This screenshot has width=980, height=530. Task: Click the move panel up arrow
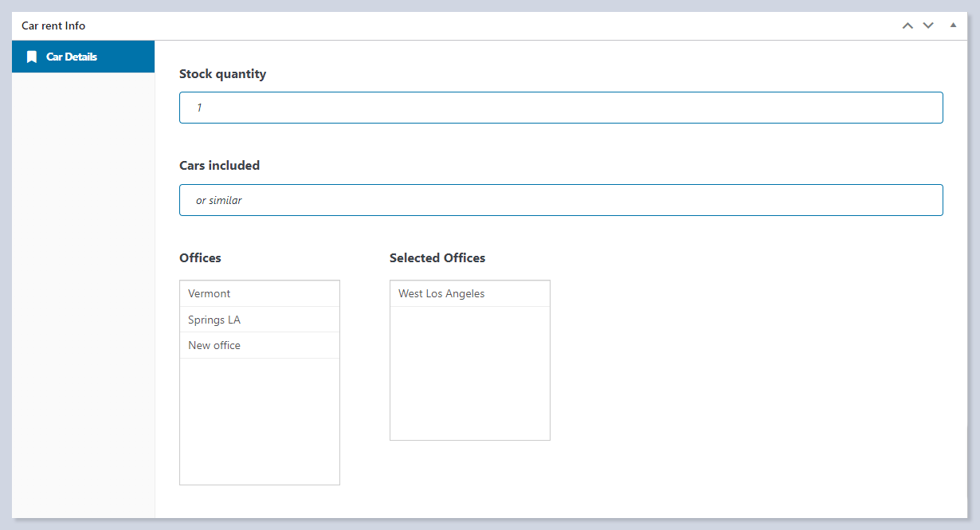point(907,26)
